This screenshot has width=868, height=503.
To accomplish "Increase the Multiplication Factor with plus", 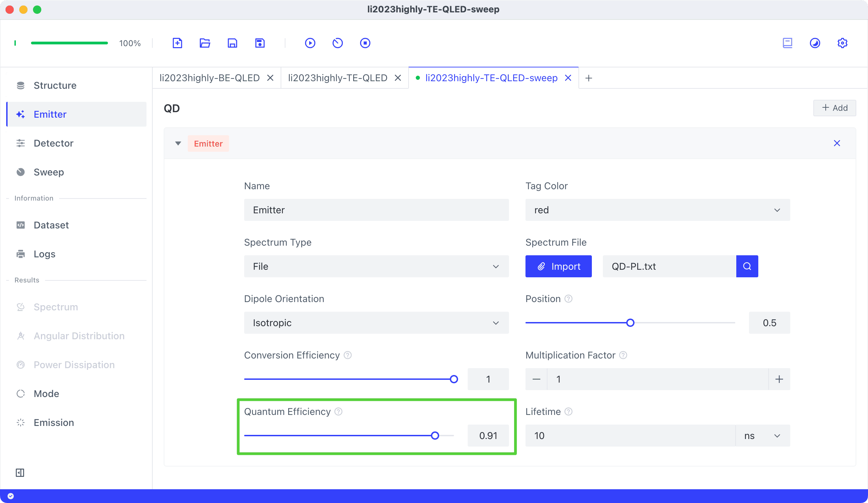I will (779, 379).
